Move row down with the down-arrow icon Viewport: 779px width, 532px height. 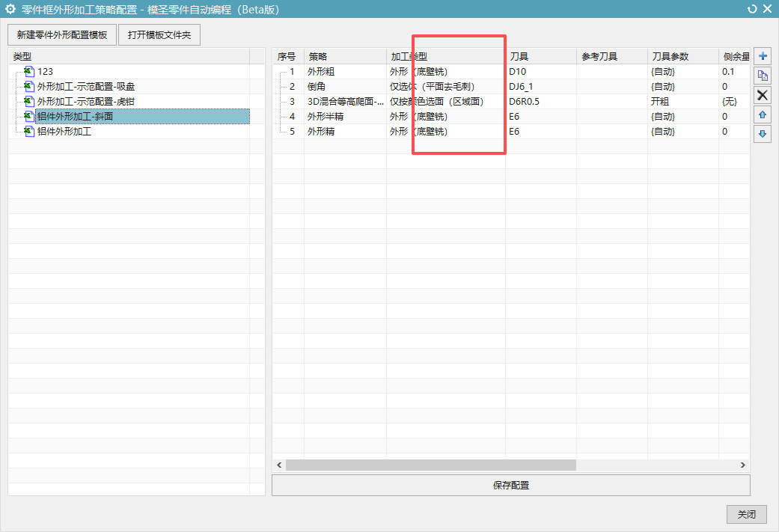[763, 134]
